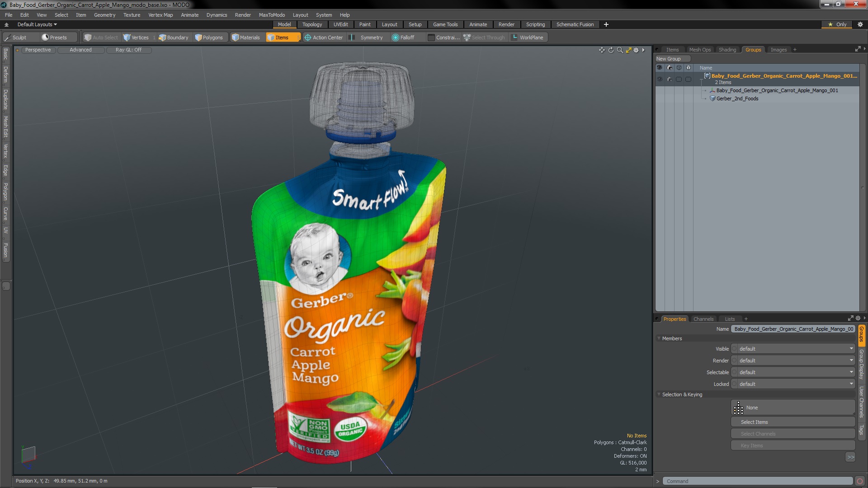Click the Properties panel gear icon
Viewport: 868px width, 488px height.
click(858, 319)
